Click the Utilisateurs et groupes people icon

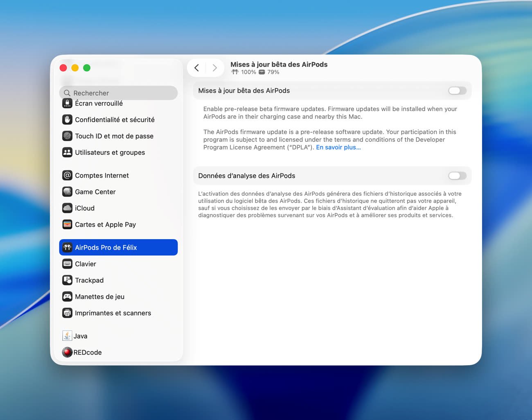67,152
